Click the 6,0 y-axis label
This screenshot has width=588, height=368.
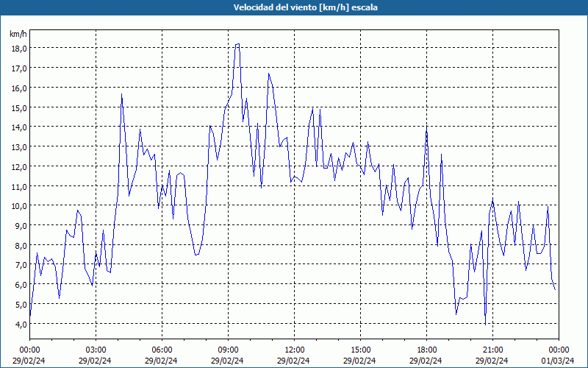(21, 284)
